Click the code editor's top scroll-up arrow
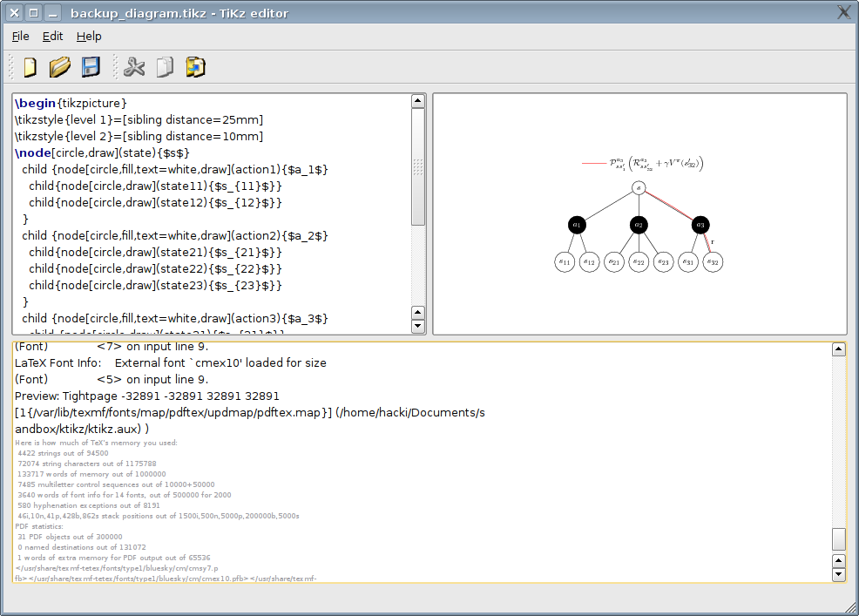 click(x=418, y=101)
